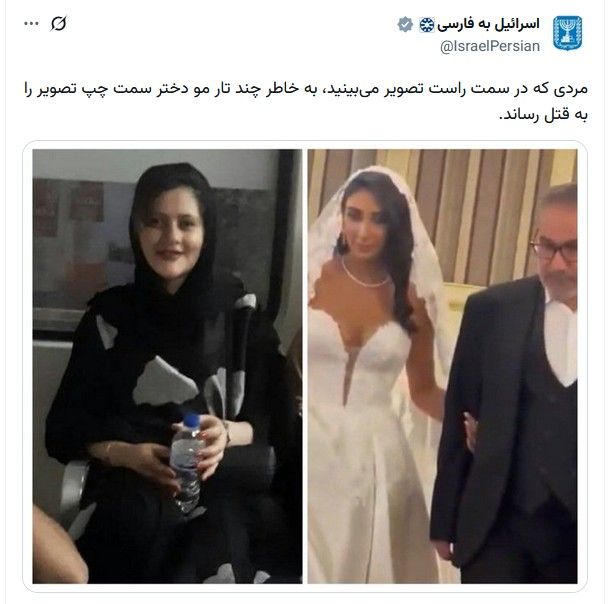Open the اسرائیل به فارسی display name
The width and height of the screenshot is (610, 604).
[x=489, y=24]
